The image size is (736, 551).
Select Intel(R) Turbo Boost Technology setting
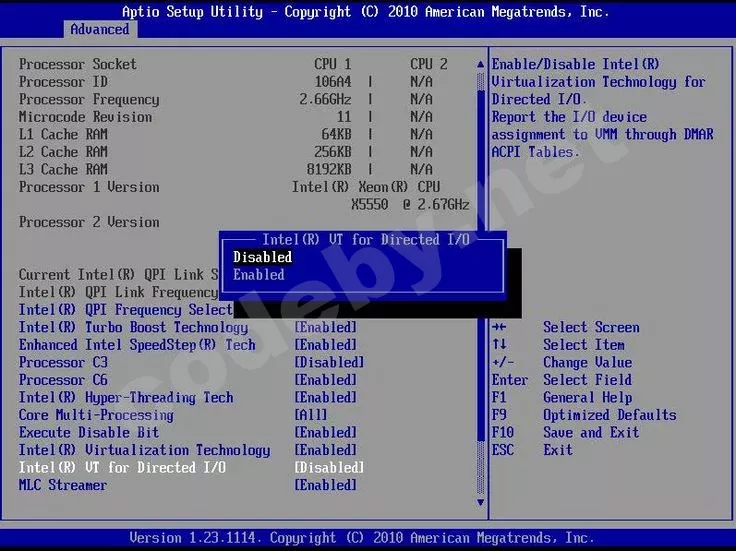[133, 328]
